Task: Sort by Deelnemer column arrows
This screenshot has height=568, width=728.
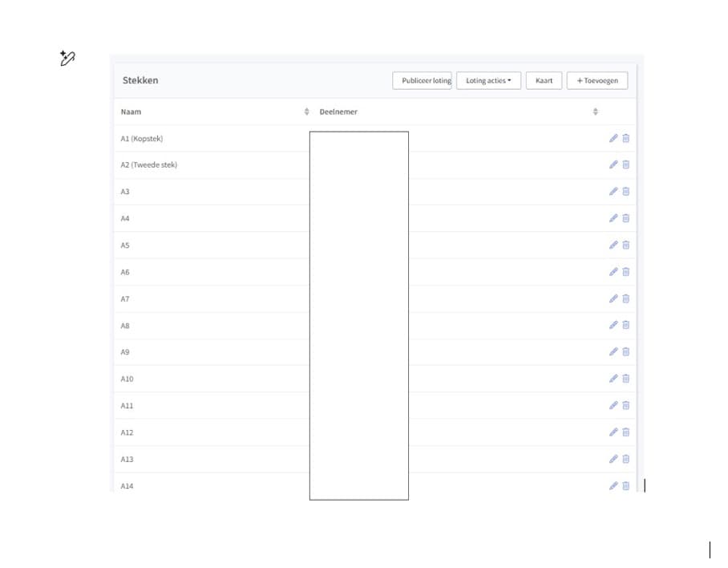Action: point(595,112)
